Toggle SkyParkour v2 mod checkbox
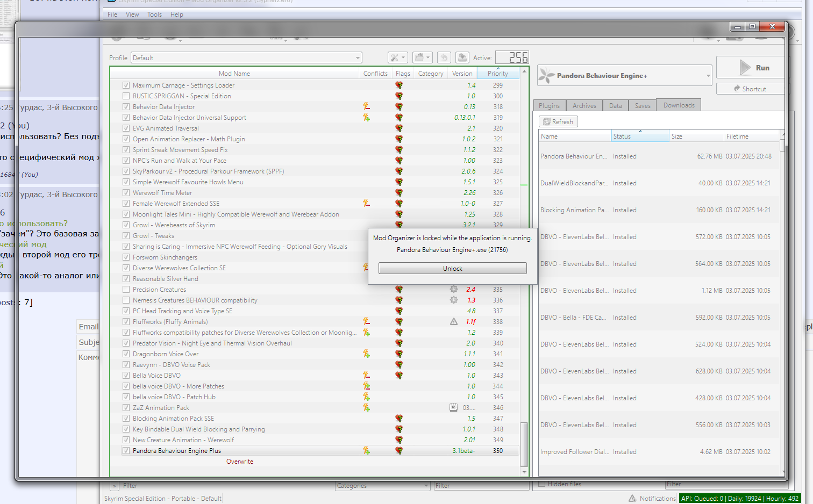This screenshot has height=504, width=813. click(126, 171)
